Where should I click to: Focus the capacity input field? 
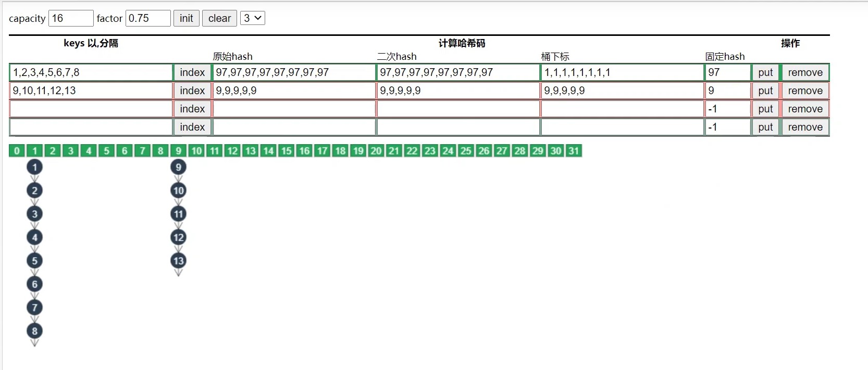point(71,18)
